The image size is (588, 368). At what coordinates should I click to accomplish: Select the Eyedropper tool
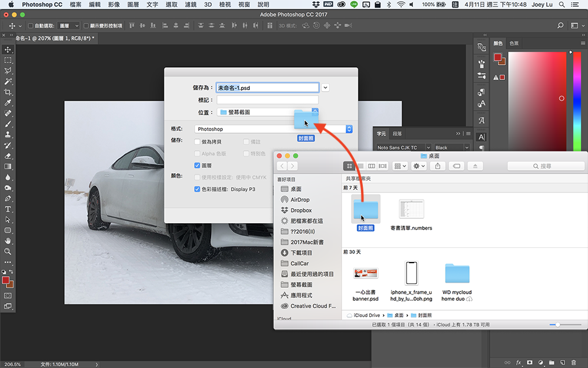8,102
